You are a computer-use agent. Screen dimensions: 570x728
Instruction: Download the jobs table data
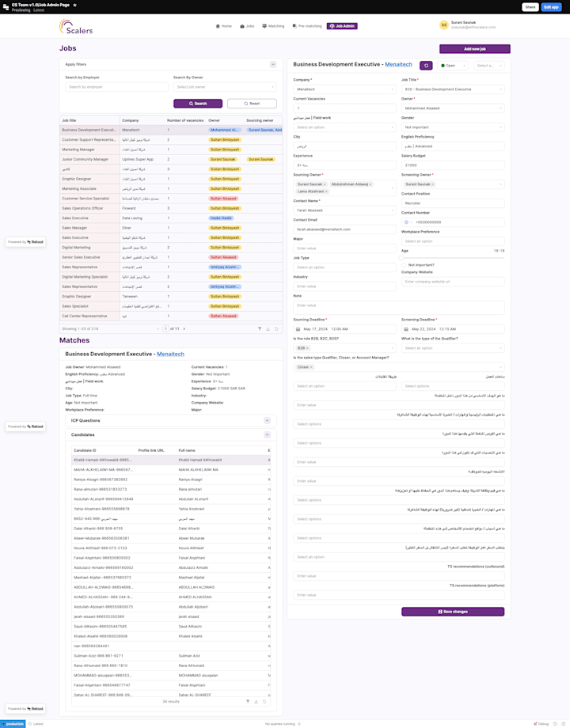pos(268,328)
